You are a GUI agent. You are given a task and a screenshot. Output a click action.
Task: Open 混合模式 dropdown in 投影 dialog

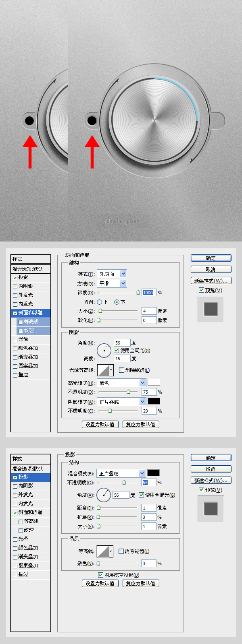coord(121,473)
